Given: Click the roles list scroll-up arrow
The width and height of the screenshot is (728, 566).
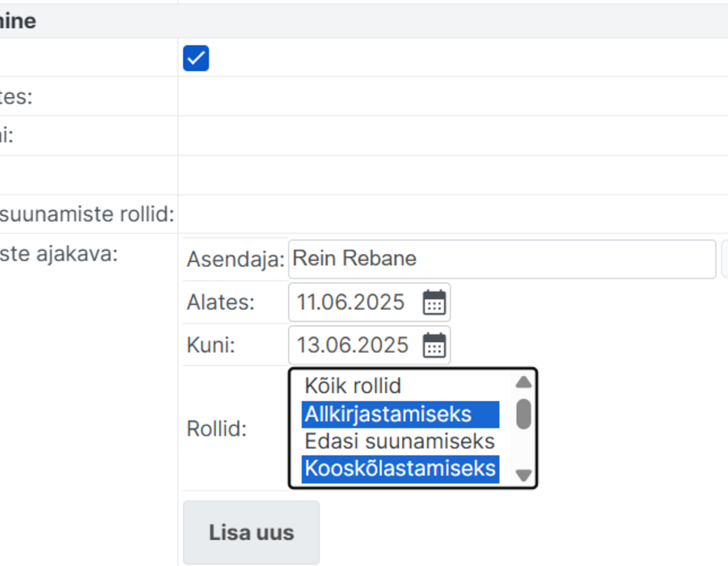Looking at the screenshot, I should click(523, 382).
